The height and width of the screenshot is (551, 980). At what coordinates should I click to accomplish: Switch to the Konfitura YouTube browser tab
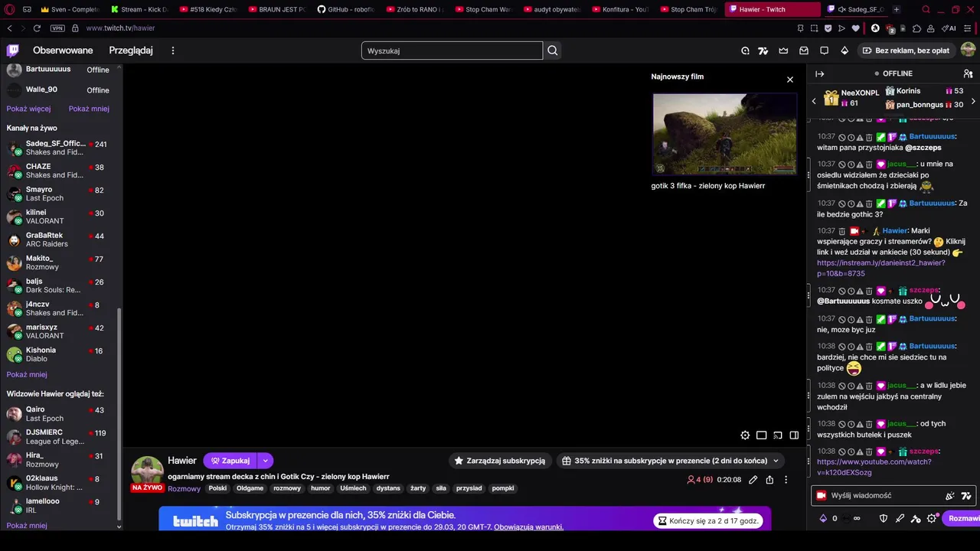tap(620, 9)
